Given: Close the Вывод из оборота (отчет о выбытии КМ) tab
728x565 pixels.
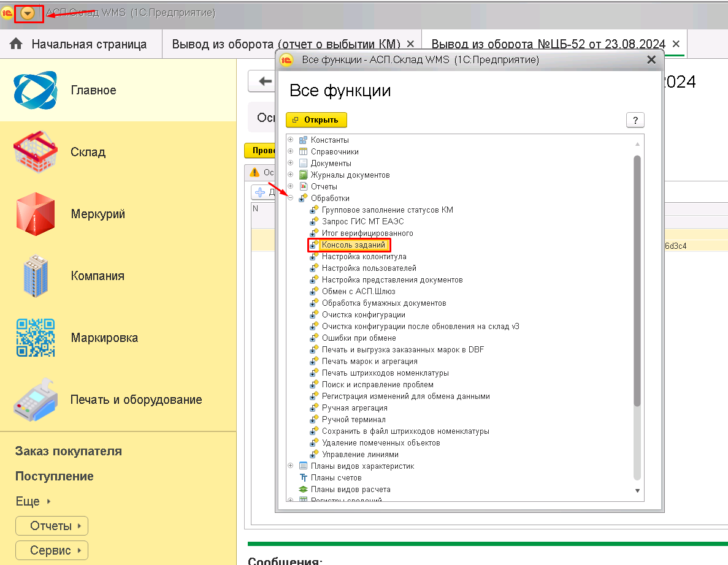Looking at the screenshot, I should point(410,44).
